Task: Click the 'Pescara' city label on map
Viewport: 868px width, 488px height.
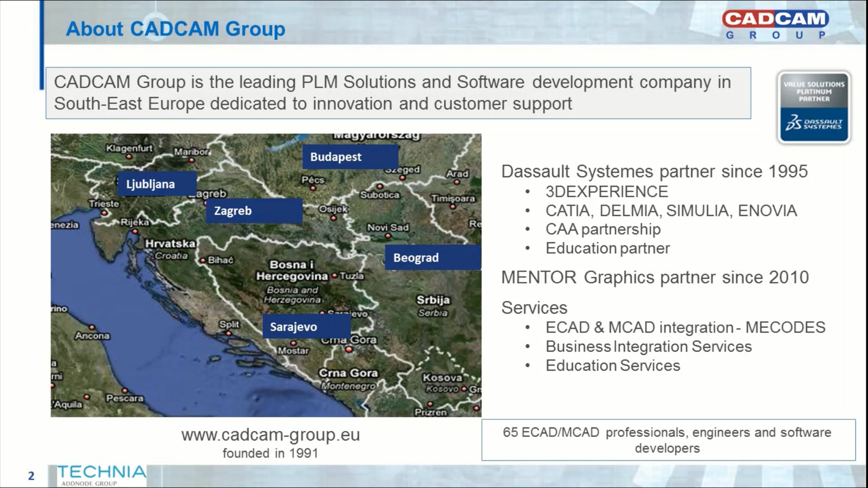Action: 125,398
